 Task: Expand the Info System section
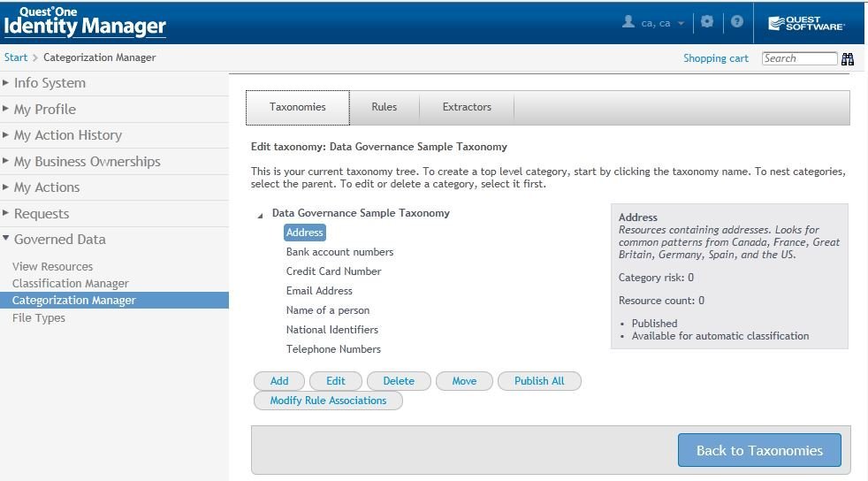coord(49,83)
